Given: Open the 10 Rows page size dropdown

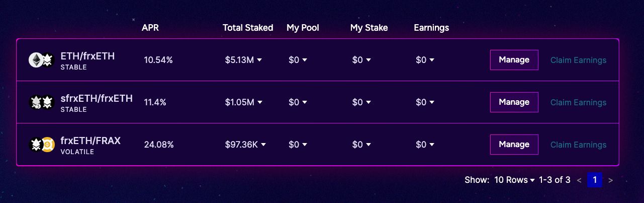Looking at the screenshot, I should (514, 180).
